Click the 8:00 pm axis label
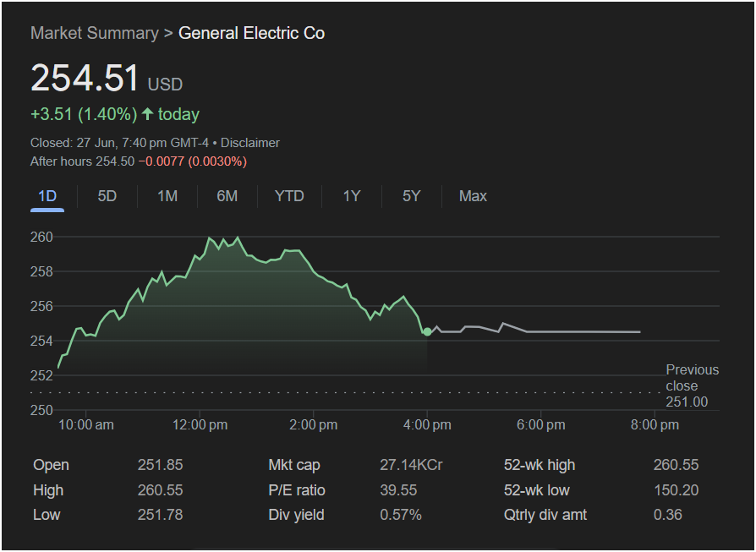 655,425
